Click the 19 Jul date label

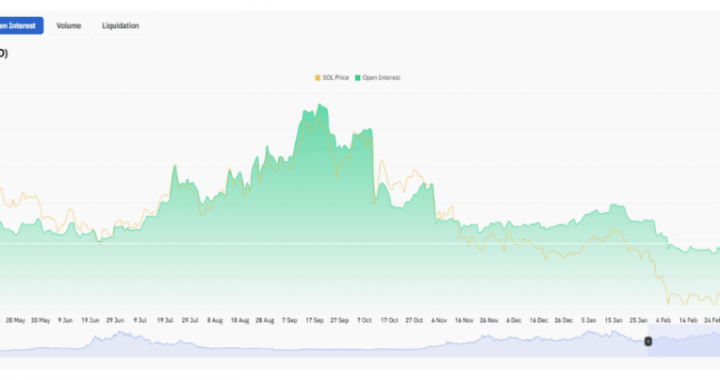point(165,320)
